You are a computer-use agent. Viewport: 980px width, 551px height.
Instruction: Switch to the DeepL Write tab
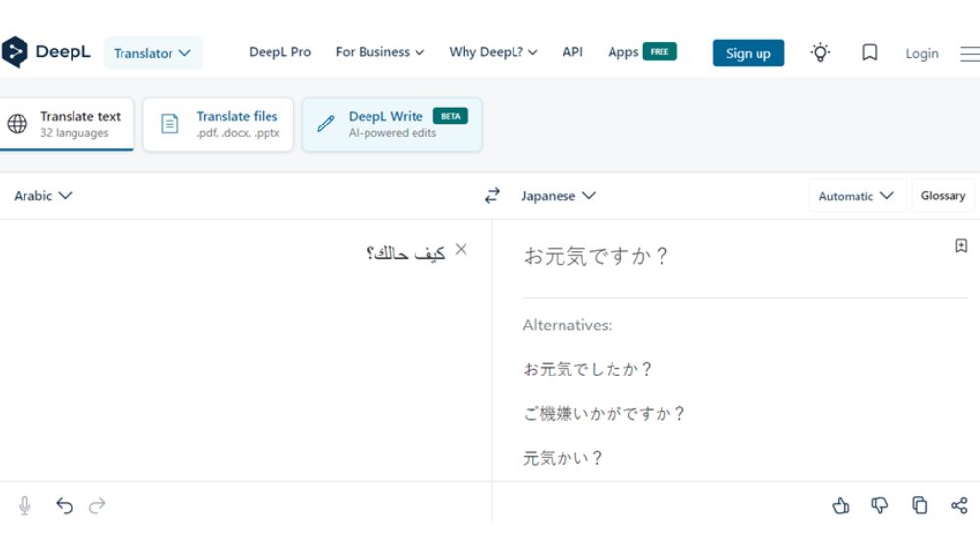click(x=391, y=125)
